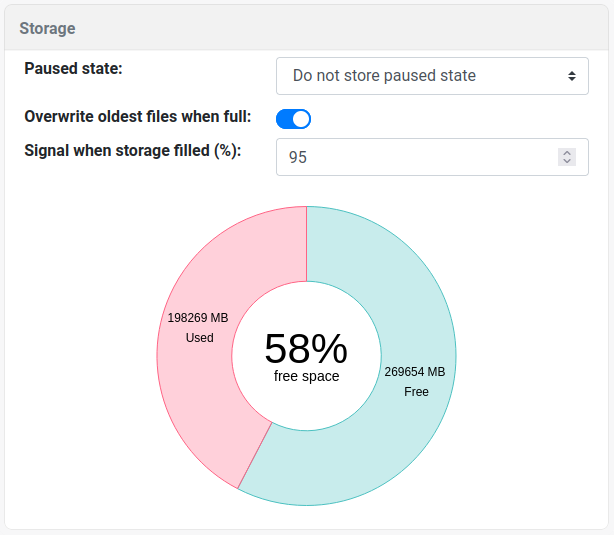Toggle Overwrite oldest files when full
The image size is (614, 535).
(x=294, y=119)
